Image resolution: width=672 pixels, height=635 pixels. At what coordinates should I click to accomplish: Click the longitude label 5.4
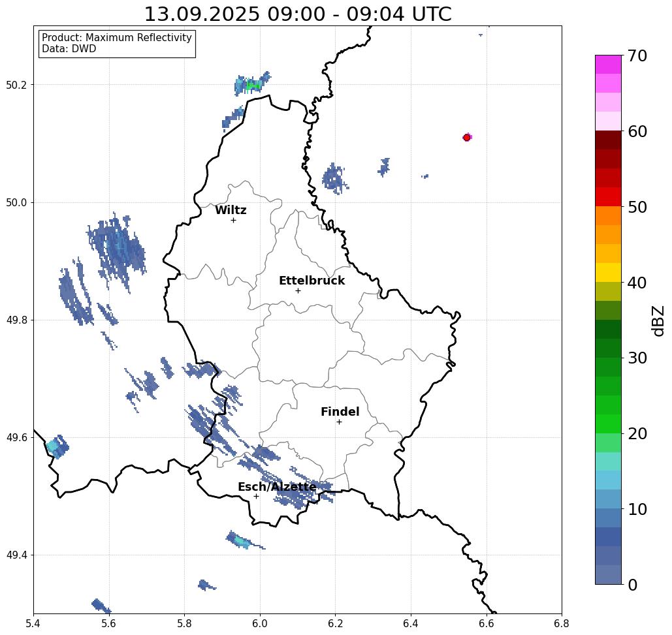point(33,623)
